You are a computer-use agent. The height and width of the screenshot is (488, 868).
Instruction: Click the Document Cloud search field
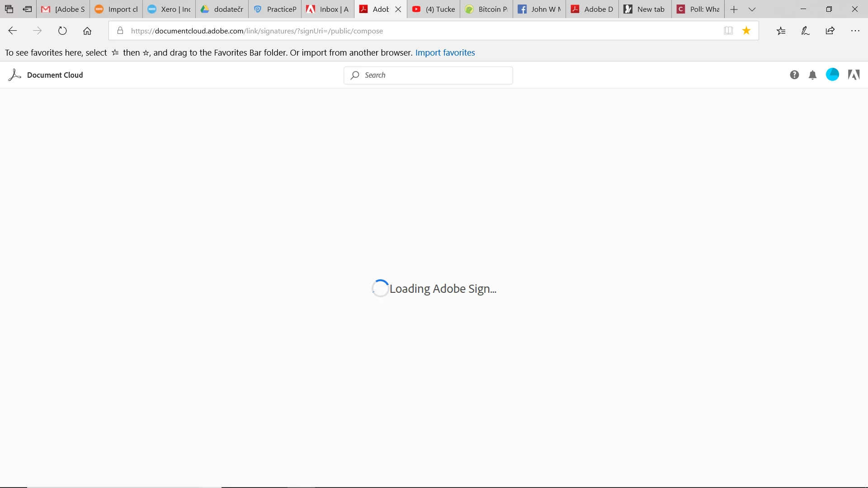tap(428, 75)
